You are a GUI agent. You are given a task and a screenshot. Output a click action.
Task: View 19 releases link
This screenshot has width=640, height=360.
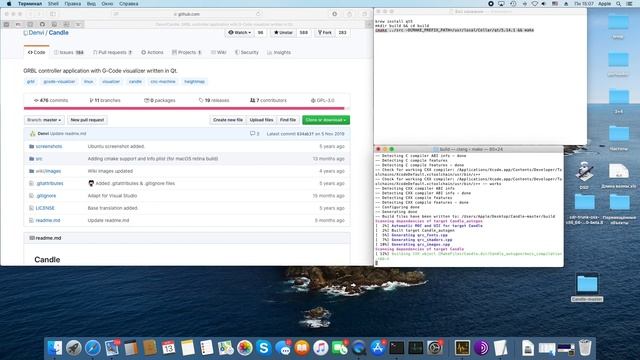tap(214, 100)
